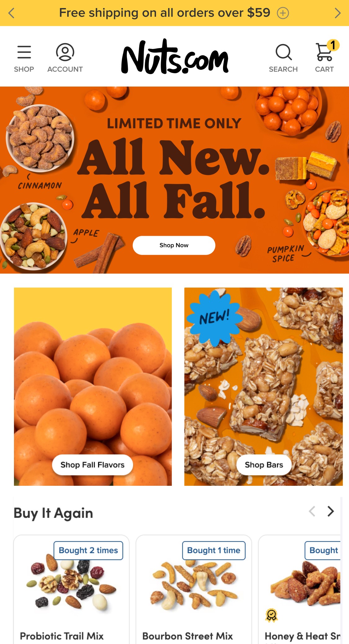Click Shop Fall Flavors button
The image size is (349, 644).
92,465
